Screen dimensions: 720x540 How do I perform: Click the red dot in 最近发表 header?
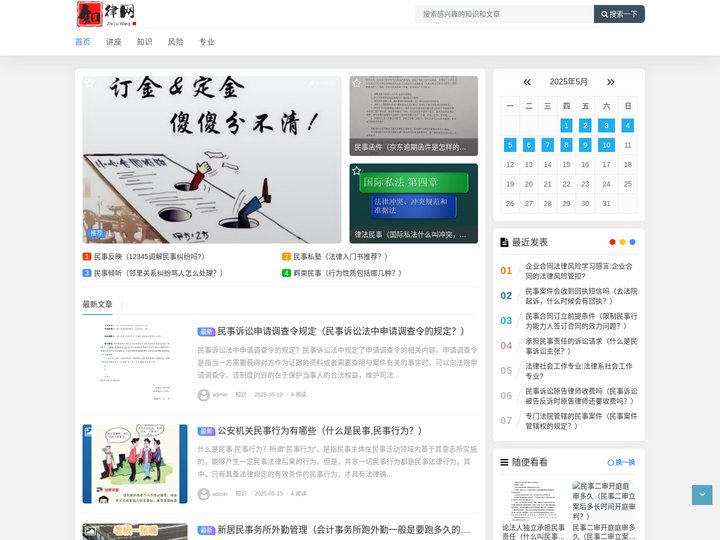(x=612, y=242)
